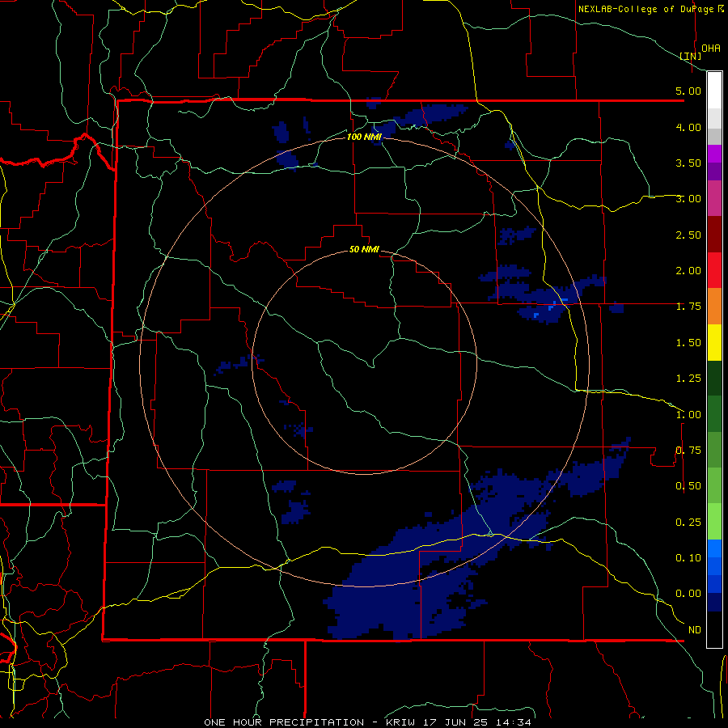728x728 pixels.
Task: Click the NEXLAB-College of DuPage label
Action: 650,9
